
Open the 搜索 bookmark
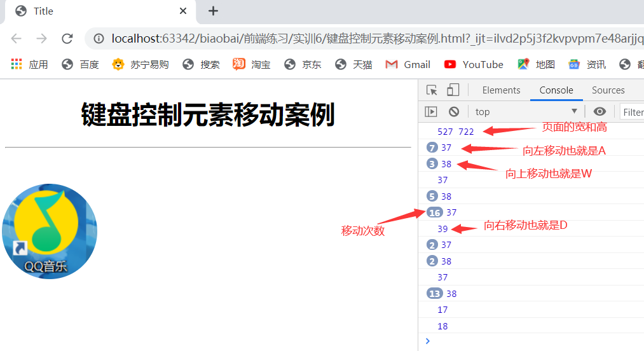click(x=202, y=64)
